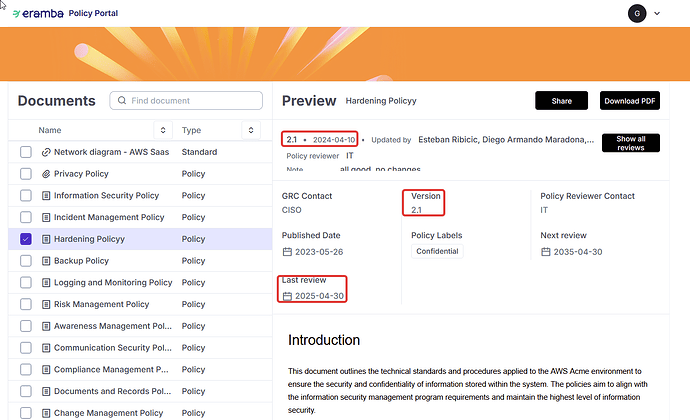Open the Network diagram - AWS Saas document
690x420 pixels.
(111, 152)
